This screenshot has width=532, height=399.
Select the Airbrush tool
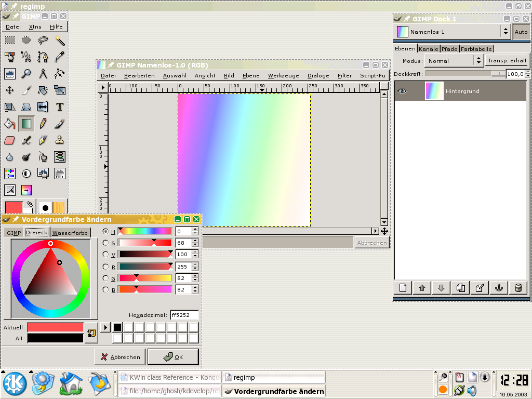pos(26,140)
